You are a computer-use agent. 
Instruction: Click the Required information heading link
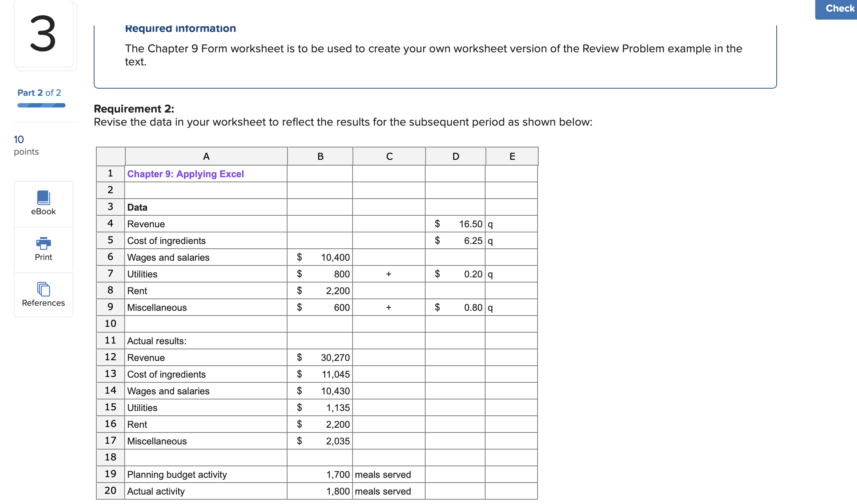180,28
